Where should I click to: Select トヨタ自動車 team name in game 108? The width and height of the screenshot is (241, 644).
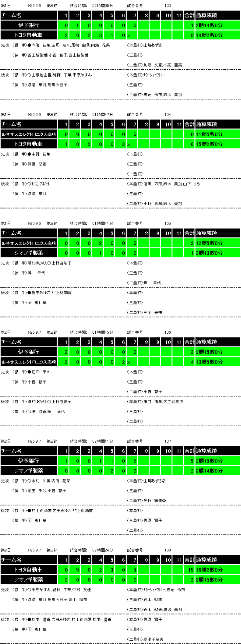click(29, 570)
